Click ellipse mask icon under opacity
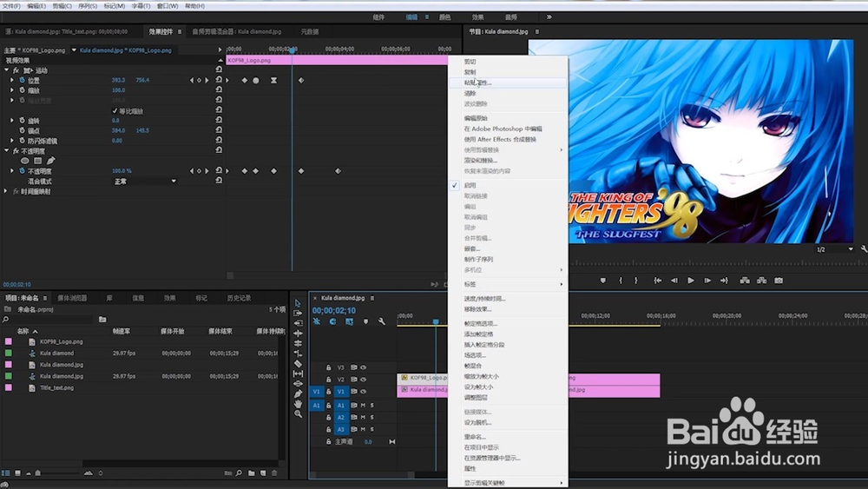This screenshot has height=489, width=868. [25, 161]
